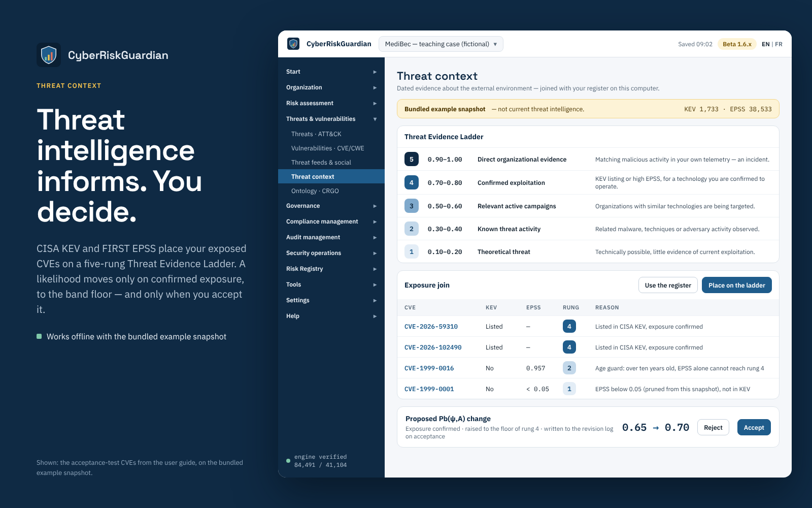Screen dimensions: 812x508
Task: Open the CVE-2026-59310 link
Action: coord(431,327)
